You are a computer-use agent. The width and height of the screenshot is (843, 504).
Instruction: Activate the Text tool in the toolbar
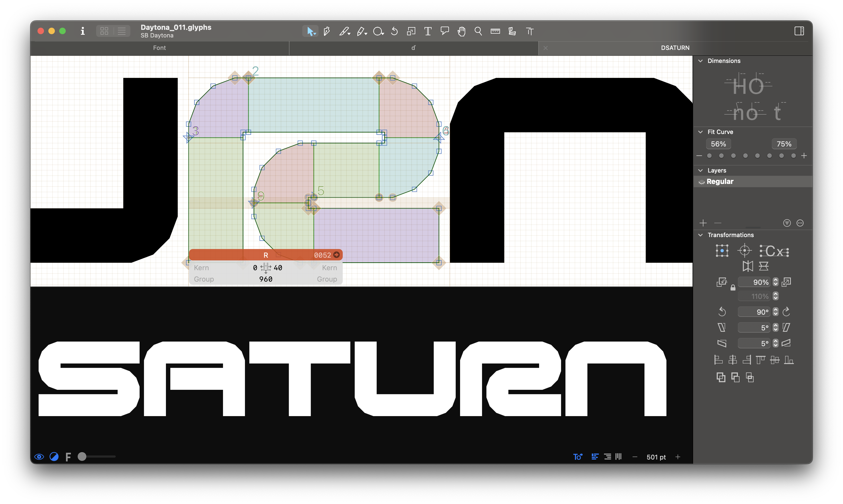click(x=427, y=31)
